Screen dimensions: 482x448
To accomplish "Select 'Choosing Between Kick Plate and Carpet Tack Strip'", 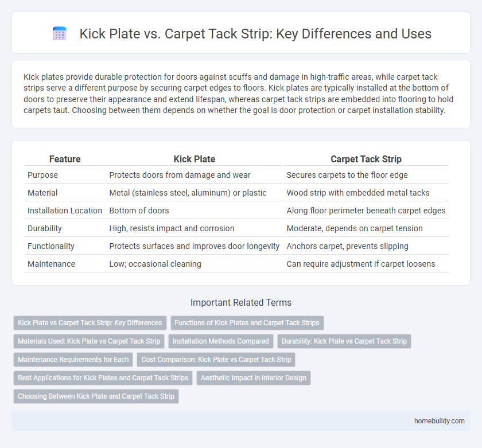I will (96, 396).
